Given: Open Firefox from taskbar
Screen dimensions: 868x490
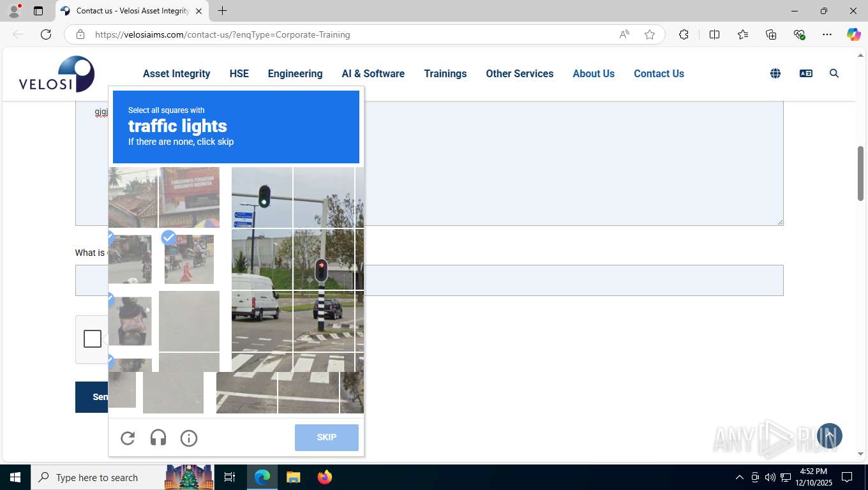Looking at the screenshot, I should (x=325, y=477).
